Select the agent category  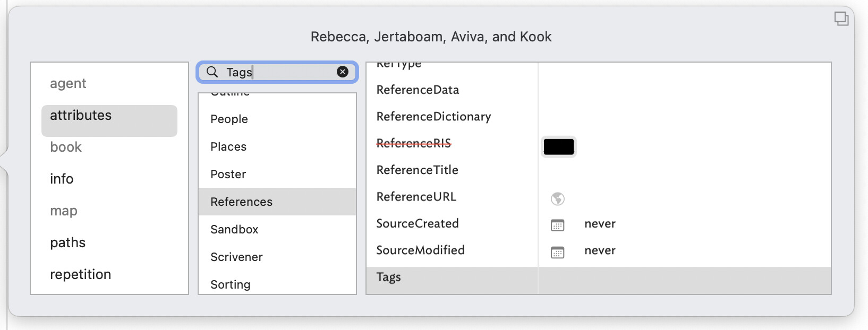(68, 84)
